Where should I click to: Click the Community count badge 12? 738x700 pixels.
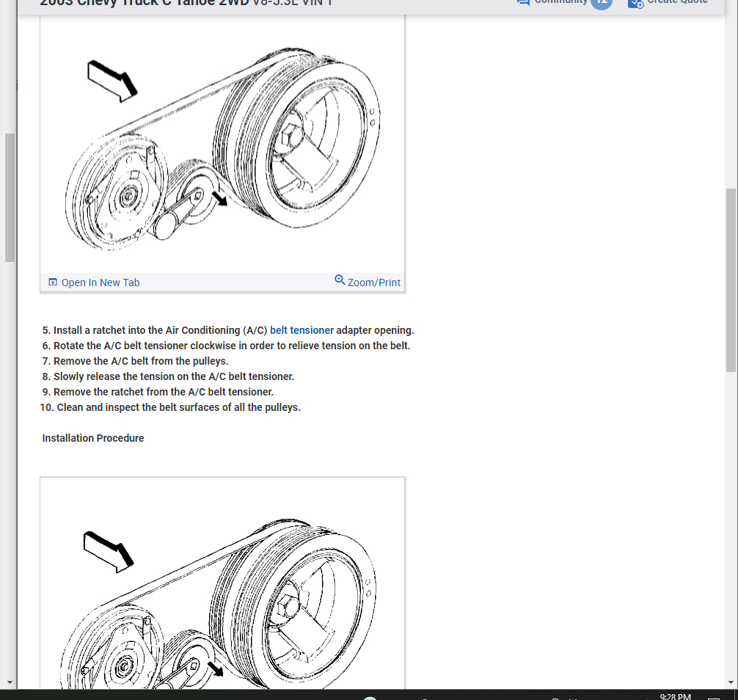click(x=602, y=3)
